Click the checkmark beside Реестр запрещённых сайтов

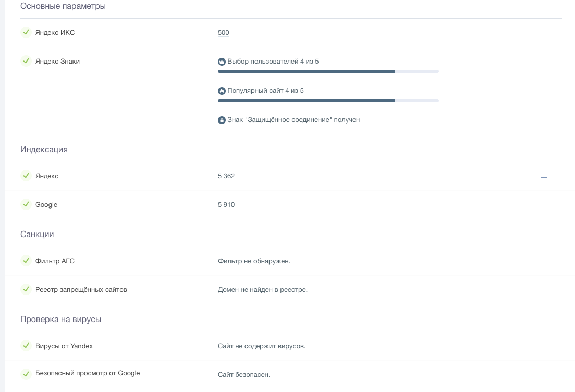pos(26,289)
